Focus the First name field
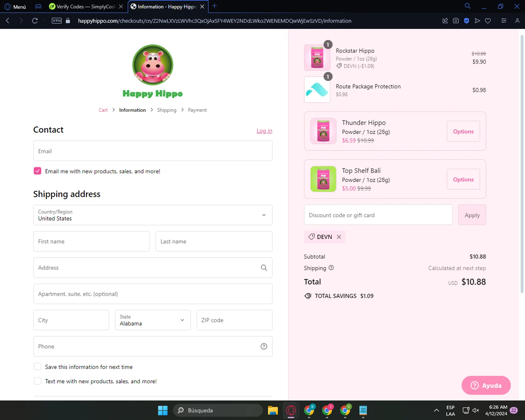Screen dimensions: 525x420 [x=92, y=241]
